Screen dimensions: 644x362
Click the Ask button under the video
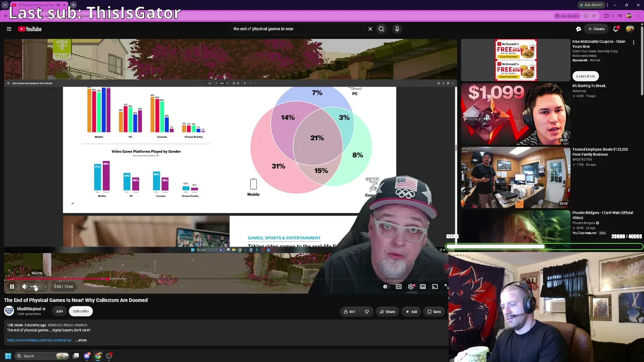point(412,312)
